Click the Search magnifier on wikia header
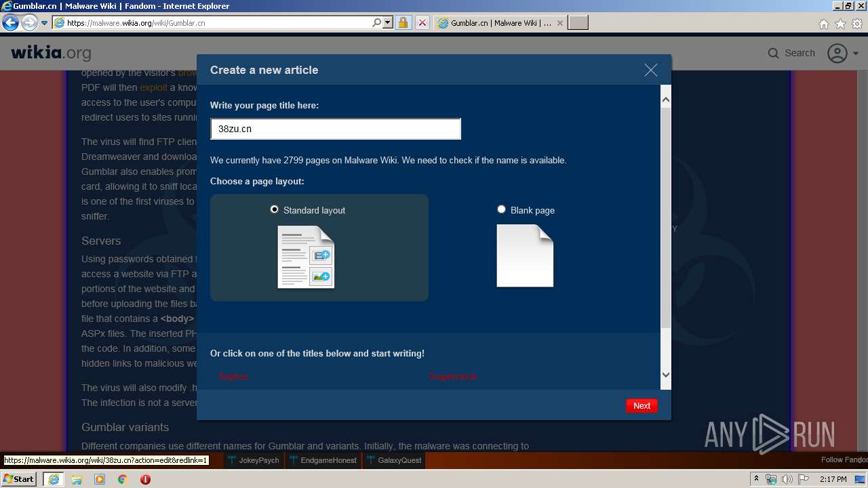 [773, 53]
